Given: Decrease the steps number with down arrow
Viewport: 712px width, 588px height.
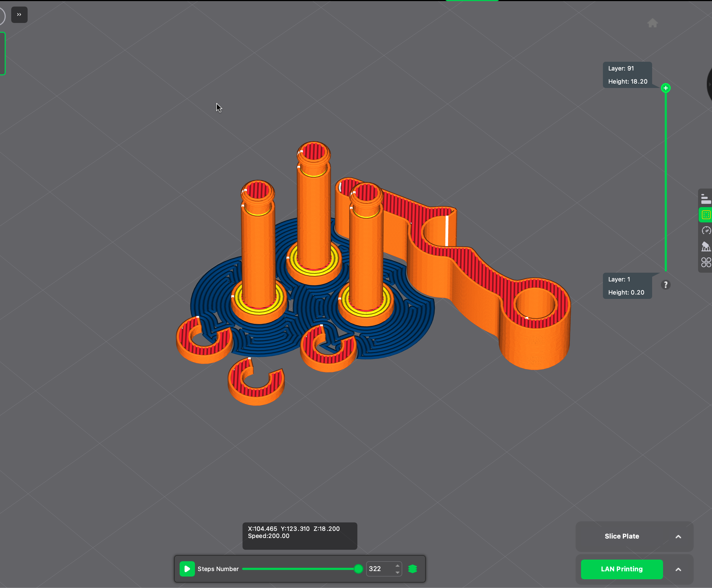Looking at the screenshot, I should tap(398, 573).
